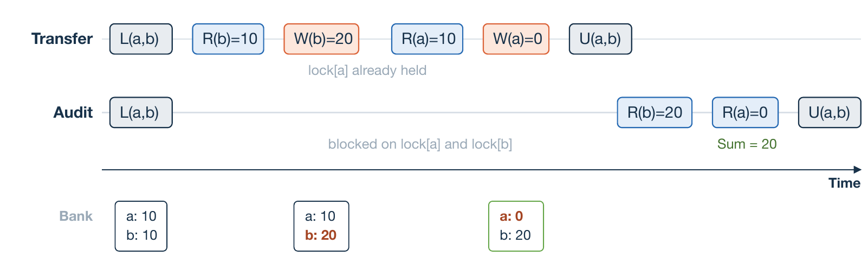
Task: Click the Transfer L(a,b) lock box
Action: (x=141, y=39)
